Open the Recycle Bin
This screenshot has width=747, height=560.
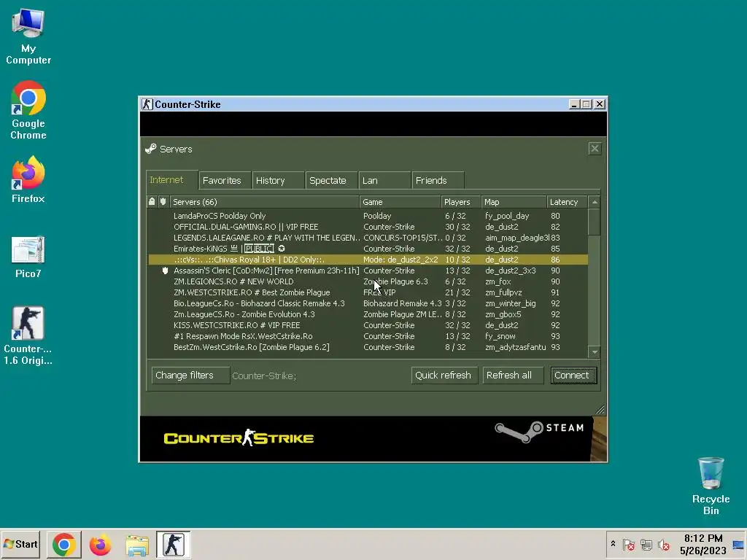click(711, 486)
